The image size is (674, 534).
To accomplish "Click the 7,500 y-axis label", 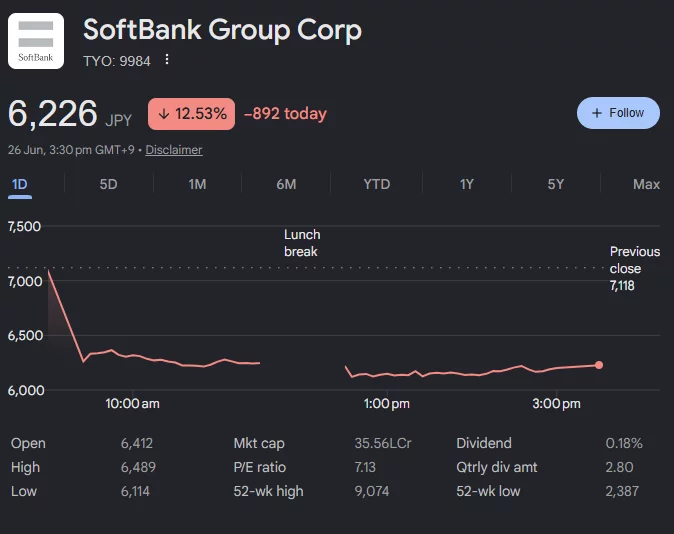I will click(25, 227).
